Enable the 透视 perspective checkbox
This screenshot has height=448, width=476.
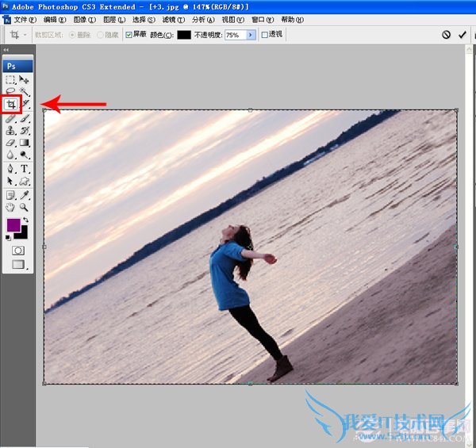(x=265, y=35)
